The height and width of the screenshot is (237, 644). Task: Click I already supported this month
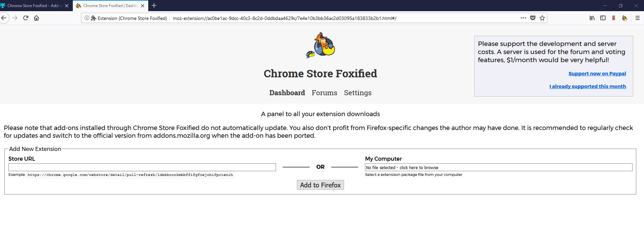pyautogui.click(x=587, y=86)
